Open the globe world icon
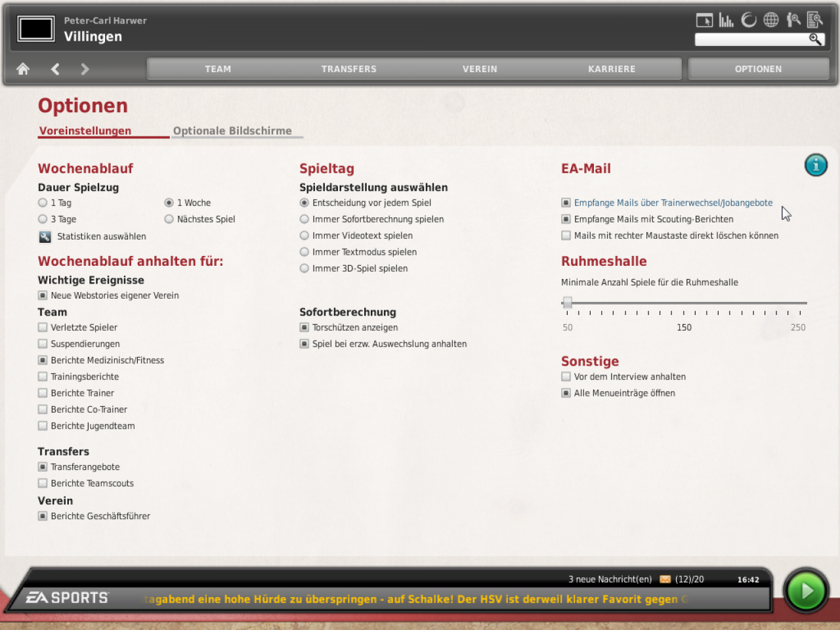840x630 pixels. tap(771, 20)
